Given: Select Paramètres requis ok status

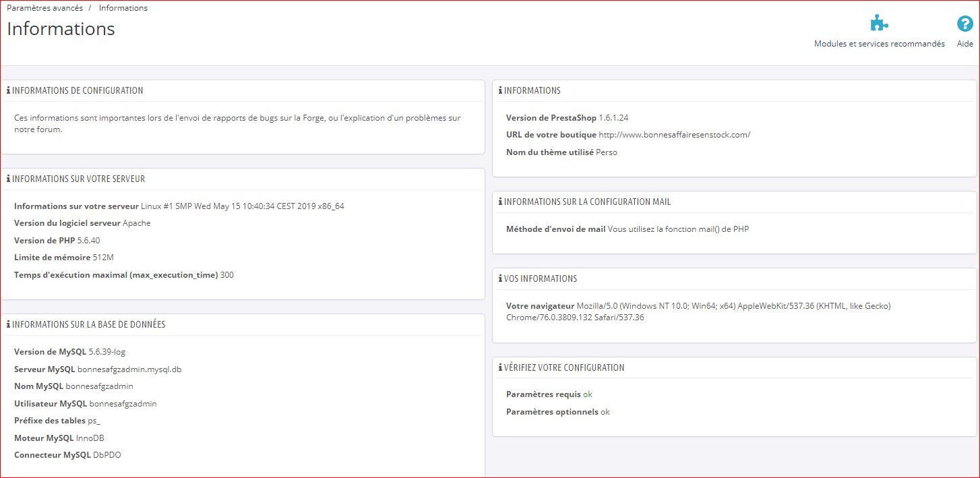Looking at the screenshot, I should (x=588, y=394).
